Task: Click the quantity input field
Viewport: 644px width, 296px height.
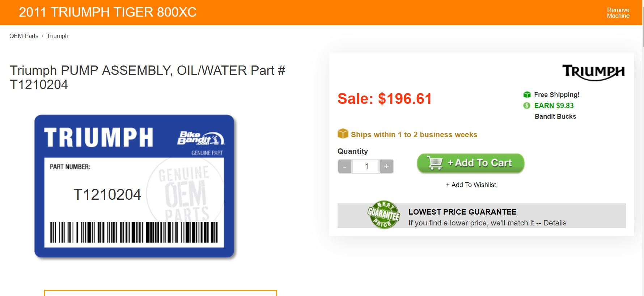Action: click(x=366, y=166)
